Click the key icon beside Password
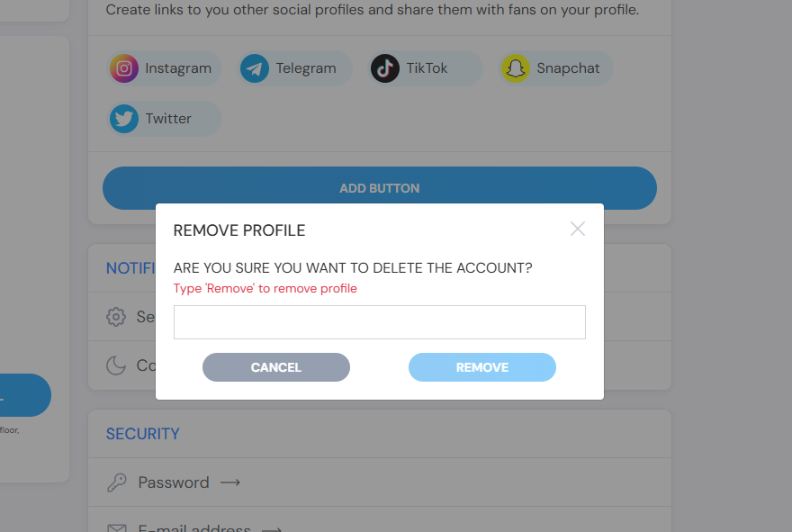792x532 pixels. pyautogui.click(x=116, y=482)
